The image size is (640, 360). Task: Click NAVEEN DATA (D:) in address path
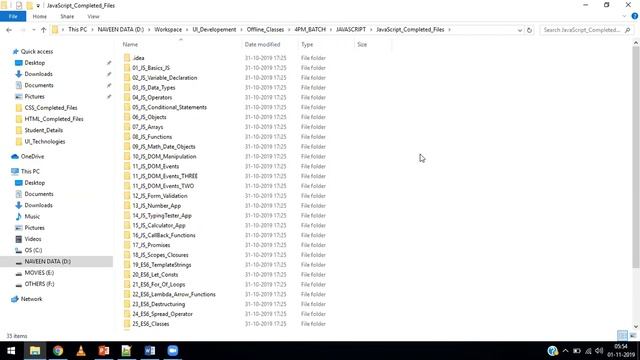(x=121, y=29)
